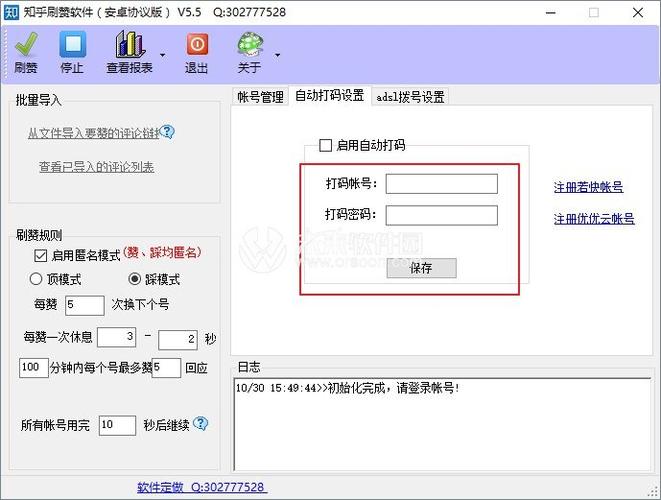Minimize the 知乎刷赞软件 window
The image size is (661, 500).
pos(551,13)
